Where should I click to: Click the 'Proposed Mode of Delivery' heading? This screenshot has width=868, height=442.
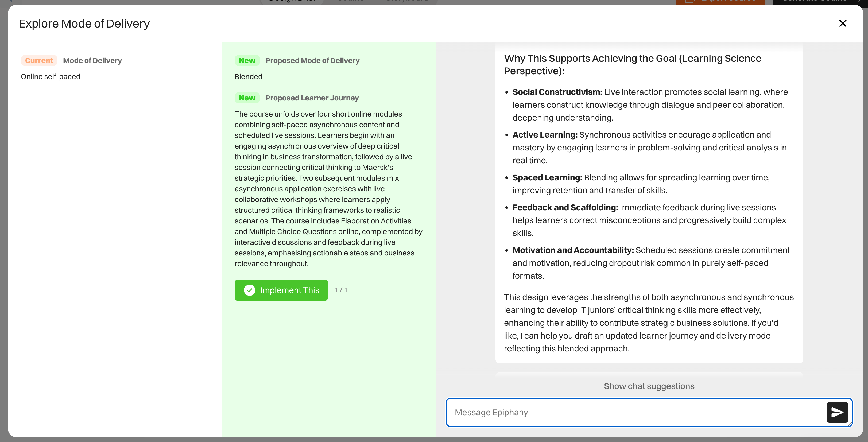(x=312, y=61)
